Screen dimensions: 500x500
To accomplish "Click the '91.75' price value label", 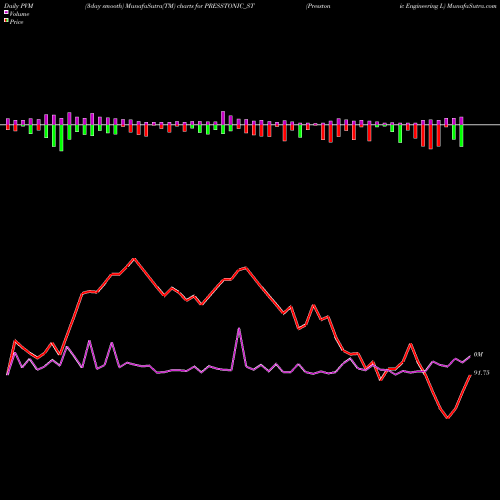I will (482, 373).
